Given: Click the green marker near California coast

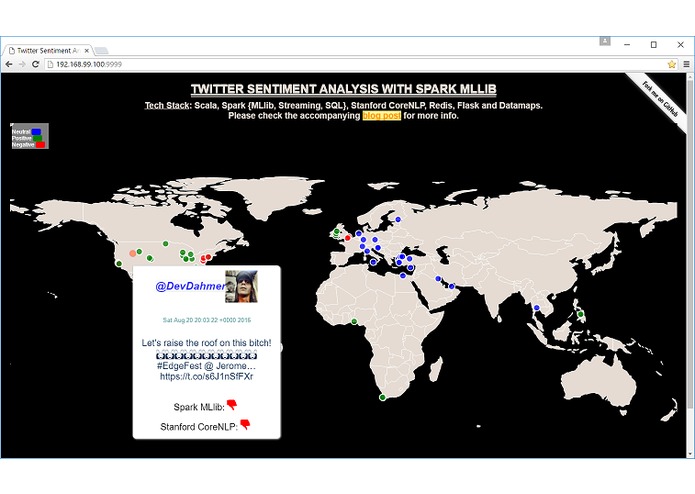Looking at the screenshot, I should 119,264.
